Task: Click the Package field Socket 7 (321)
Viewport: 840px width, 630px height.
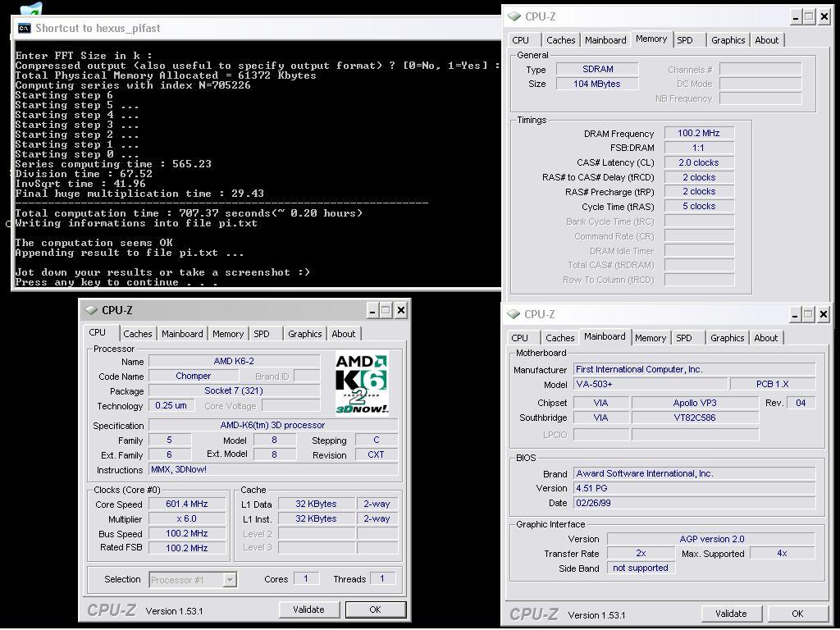Action: (x=234, y=390)
